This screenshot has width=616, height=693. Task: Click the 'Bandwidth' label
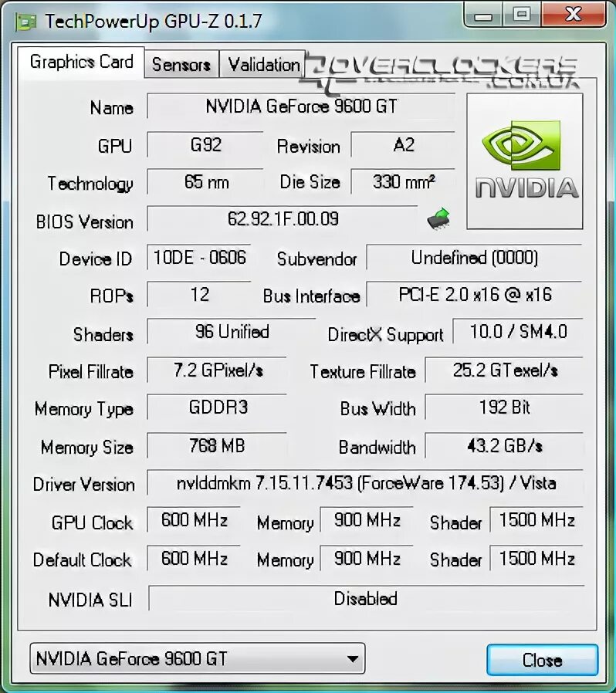click(x=377, y=448)
